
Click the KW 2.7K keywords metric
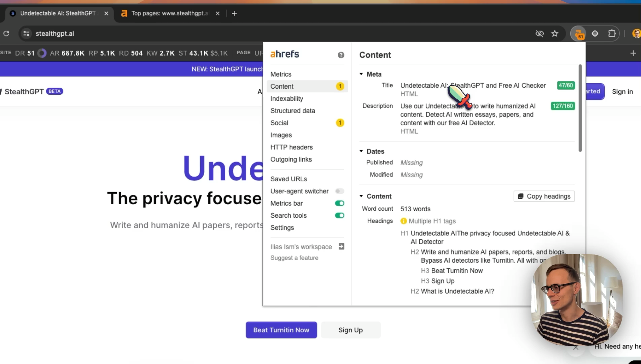click(160, 53)
